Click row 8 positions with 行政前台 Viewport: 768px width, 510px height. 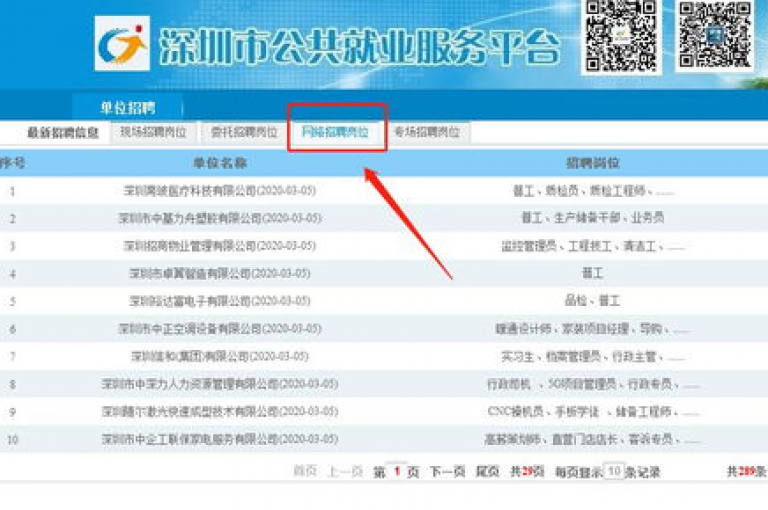[x=593, y=384]
